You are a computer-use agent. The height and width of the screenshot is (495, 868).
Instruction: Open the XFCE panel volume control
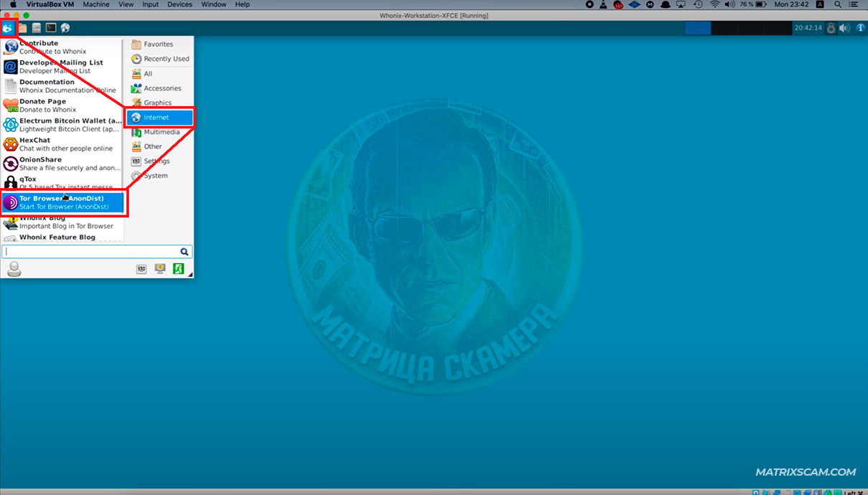click(844, 28)
